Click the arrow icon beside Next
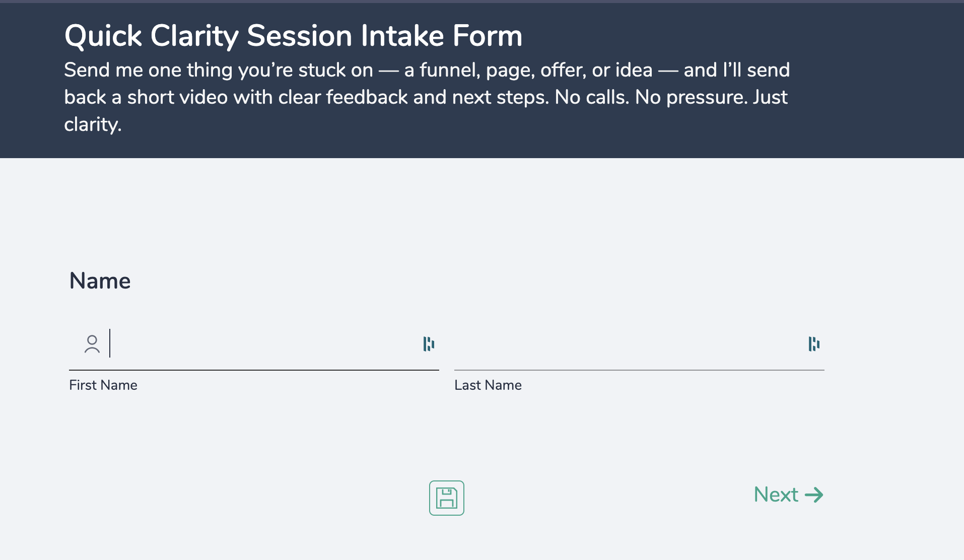This screenshot has width=964, height=560. pos(814,495)
